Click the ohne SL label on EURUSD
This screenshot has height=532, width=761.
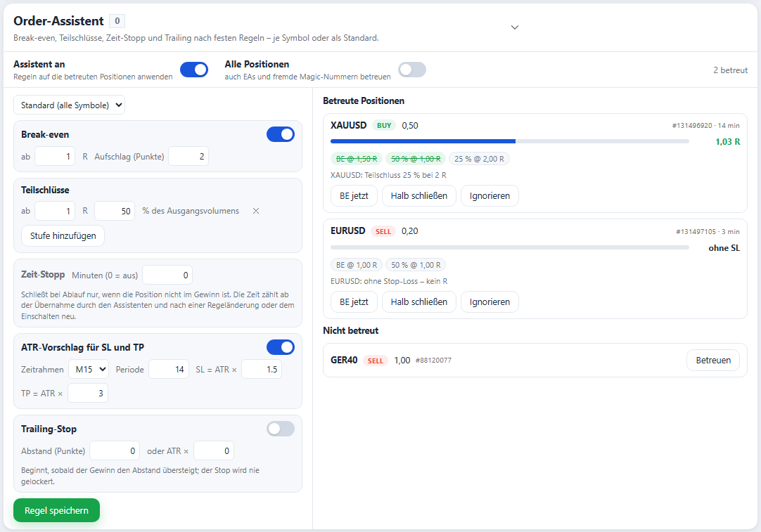click(x=724, y=248)
